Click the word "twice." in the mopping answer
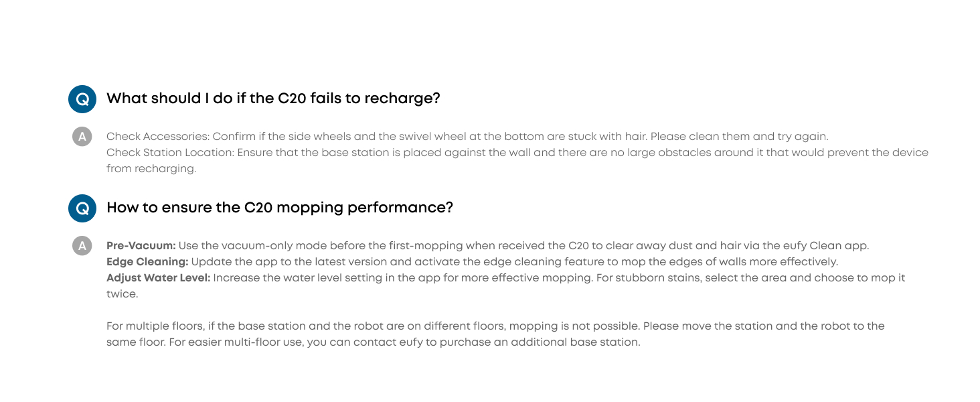Viewport: 980px width, 402px height. point(121,293)
